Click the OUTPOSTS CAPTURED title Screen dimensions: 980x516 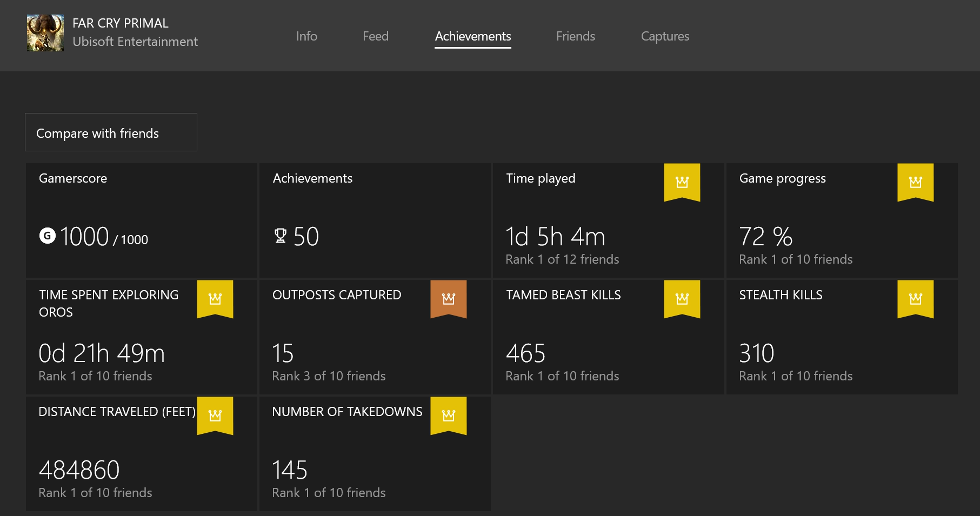pyautogui.click(x=337, y=295)
